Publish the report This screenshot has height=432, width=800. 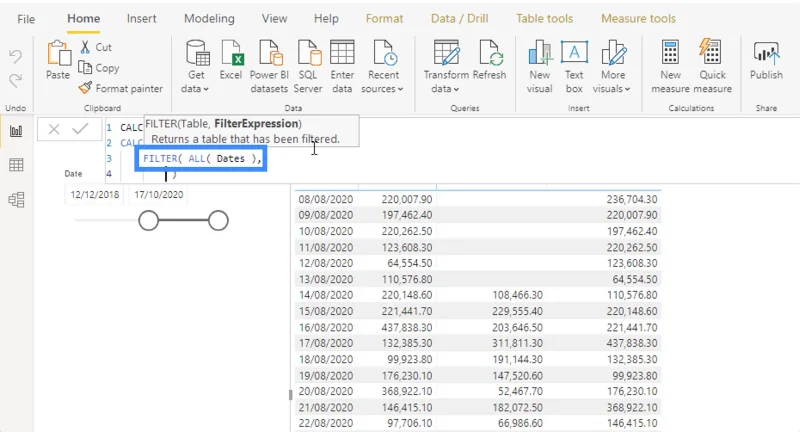pos(766,60)
